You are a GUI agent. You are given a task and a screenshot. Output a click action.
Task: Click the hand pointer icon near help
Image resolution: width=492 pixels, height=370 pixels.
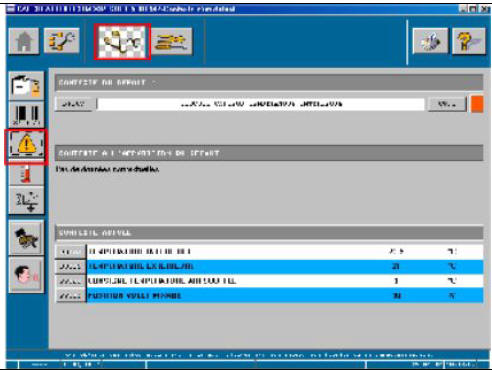[430, 41]
